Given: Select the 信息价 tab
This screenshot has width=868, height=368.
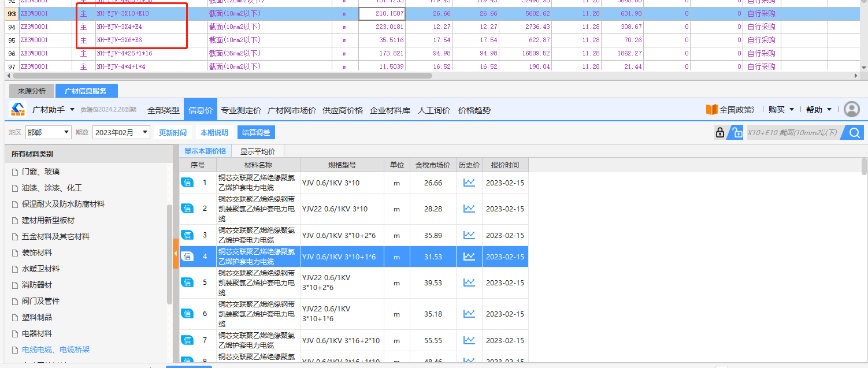Looking at the screenshot, I should click(x=201, y=110).
